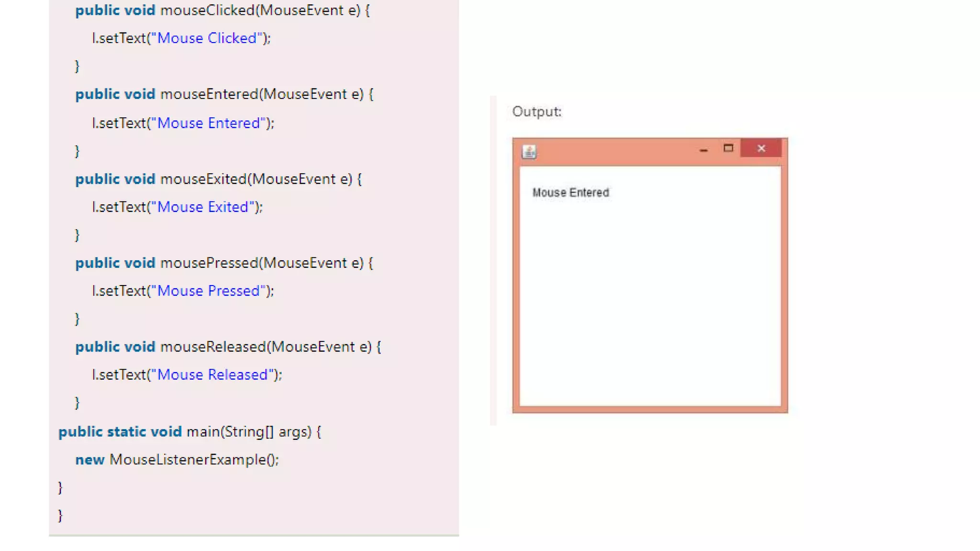Click the mouseClicked method declaration line
Image resolution: width=980 pixels, height=551 pixels.
(223, 11)
